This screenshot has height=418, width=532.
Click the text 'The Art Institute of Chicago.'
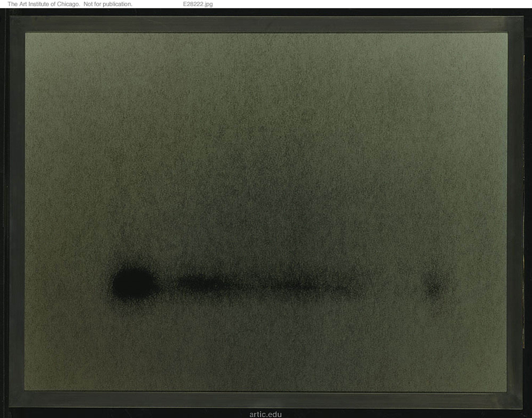44,4
